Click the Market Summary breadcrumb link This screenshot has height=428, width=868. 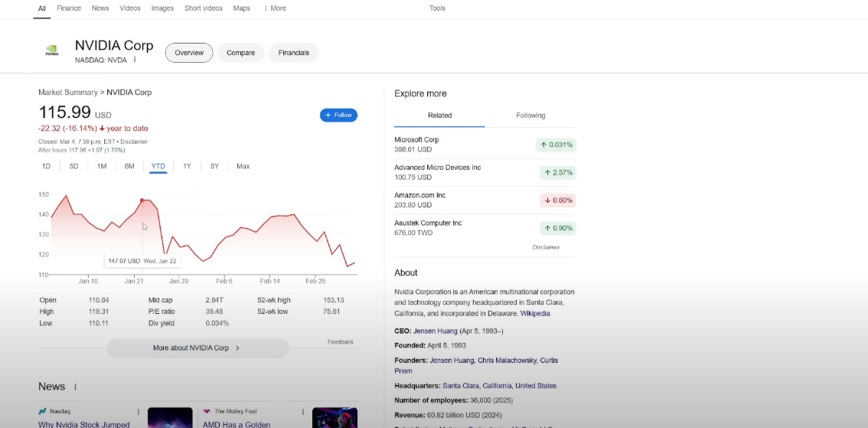click(68, 93)
